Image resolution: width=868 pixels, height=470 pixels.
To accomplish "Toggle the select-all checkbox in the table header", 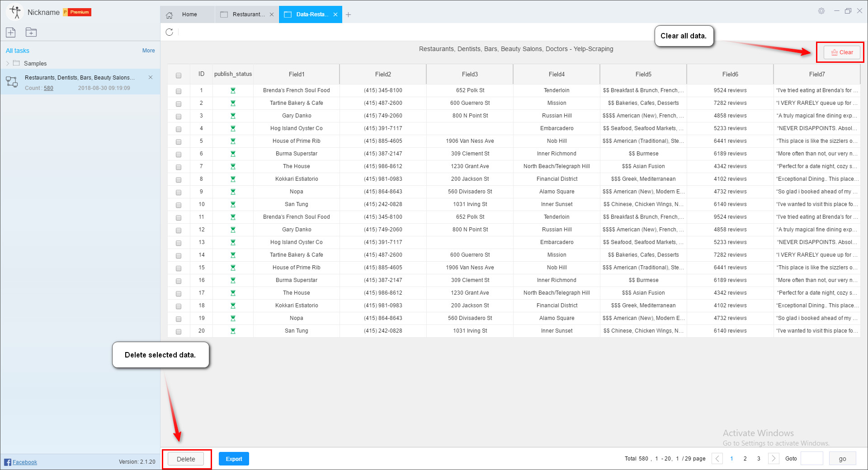I will click(179, 74).
